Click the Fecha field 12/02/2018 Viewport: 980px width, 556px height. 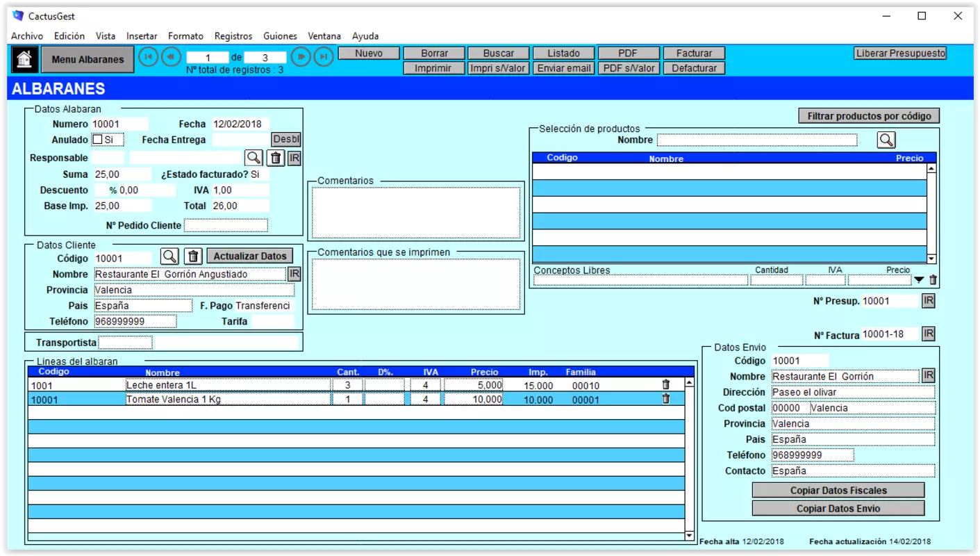(240, 124)
